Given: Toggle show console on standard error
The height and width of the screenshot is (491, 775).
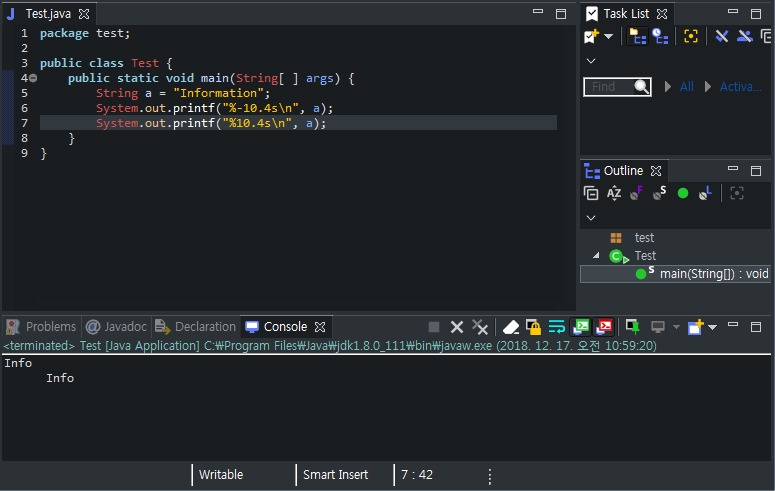Looking at the screenshot, I should (x=604, y=327).
